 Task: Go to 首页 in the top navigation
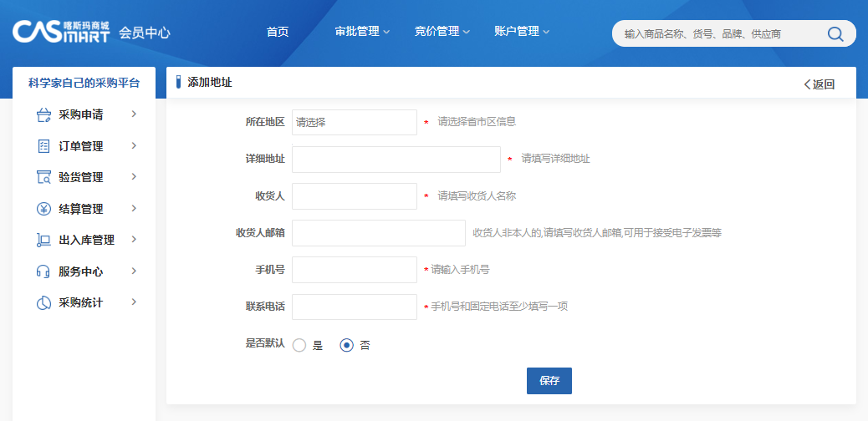click(278, 32)
